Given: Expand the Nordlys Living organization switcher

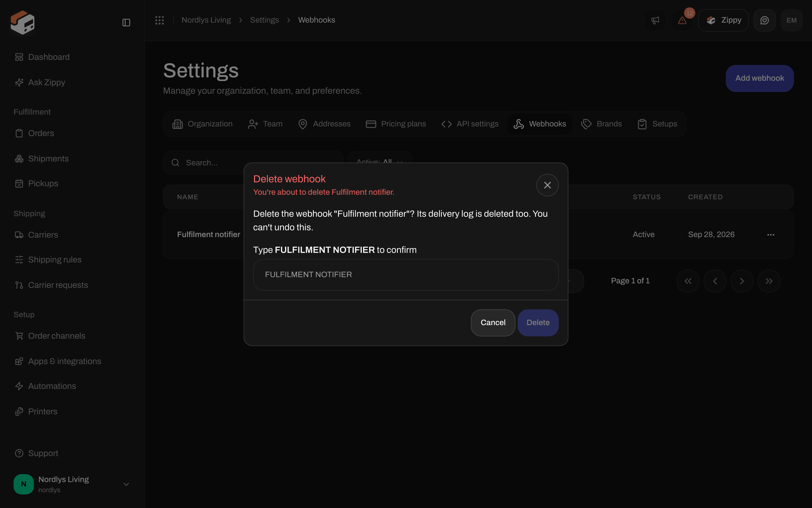Looking at the screenshot, I should [x=72, y=484].
